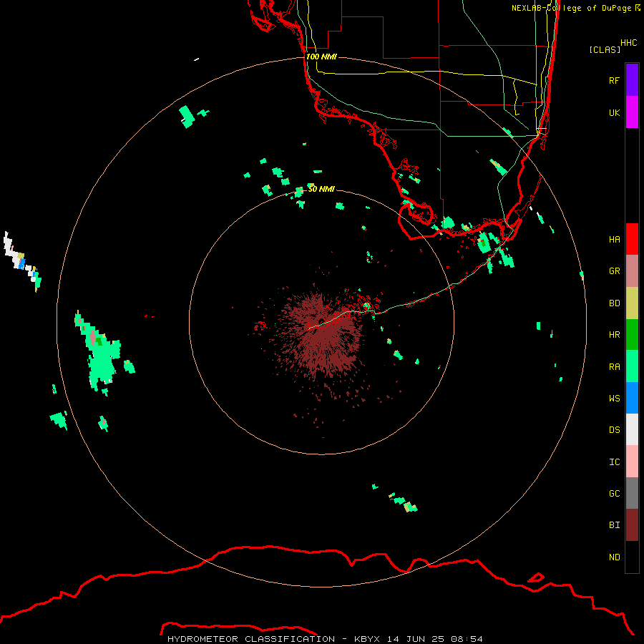Click the BI brown legend swatch
Viewport: 644px width, 644px height.
[x=632, y=525]
